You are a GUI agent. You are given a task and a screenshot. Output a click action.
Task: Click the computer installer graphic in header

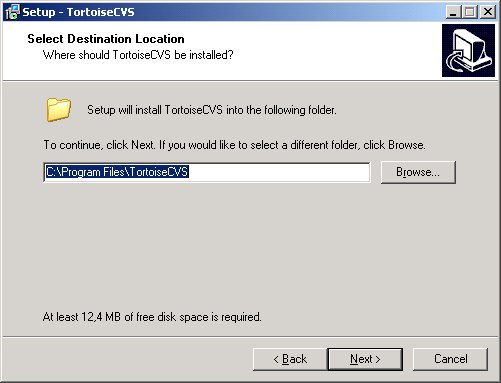click(x=468, y=50)
